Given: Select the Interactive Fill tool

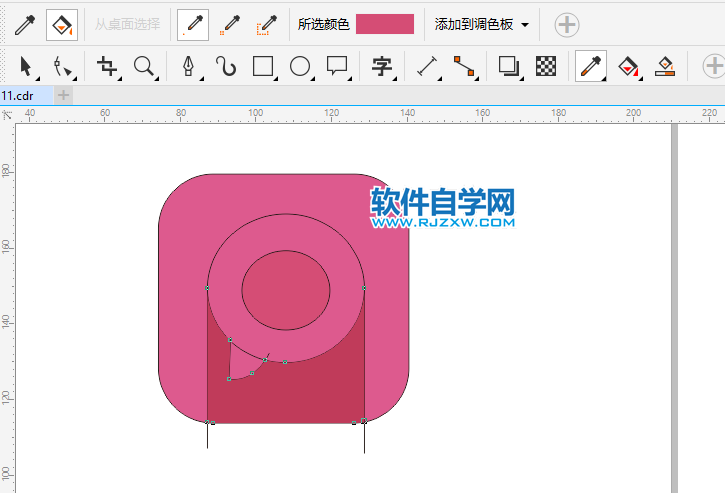Looking at the screenshot, I should click(x=629, y=67).
